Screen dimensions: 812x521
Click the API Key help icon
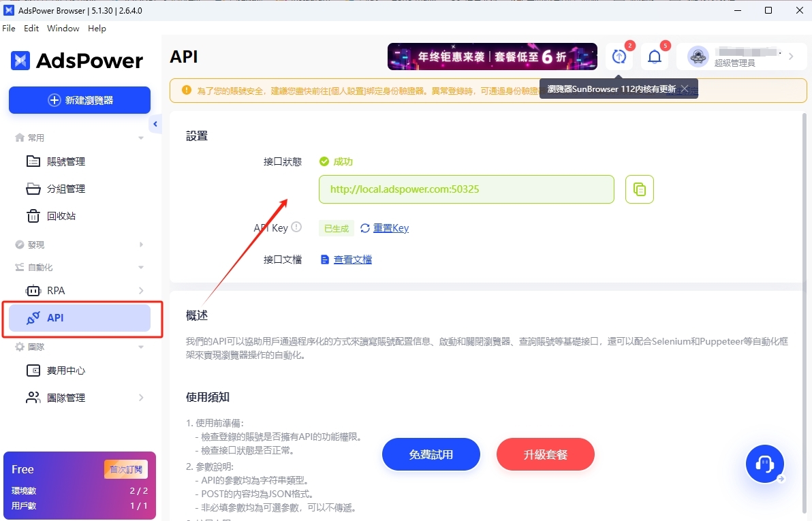296,227
